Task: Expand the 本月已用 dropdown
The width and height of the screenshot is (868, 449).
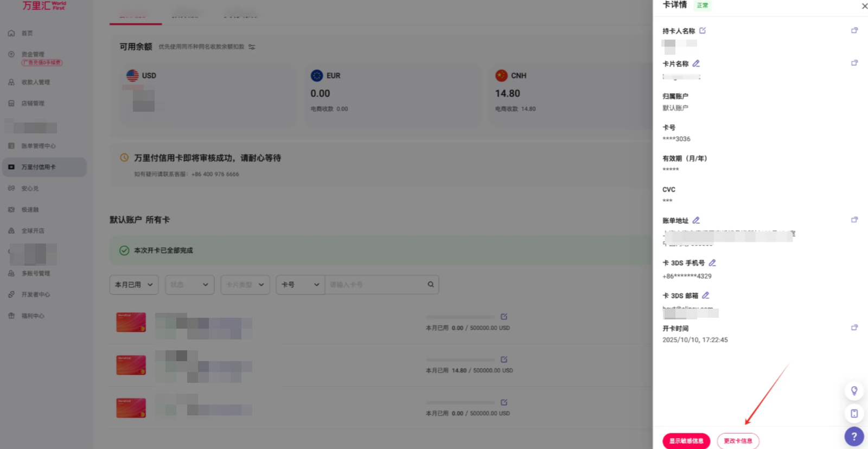Action: 134,285
